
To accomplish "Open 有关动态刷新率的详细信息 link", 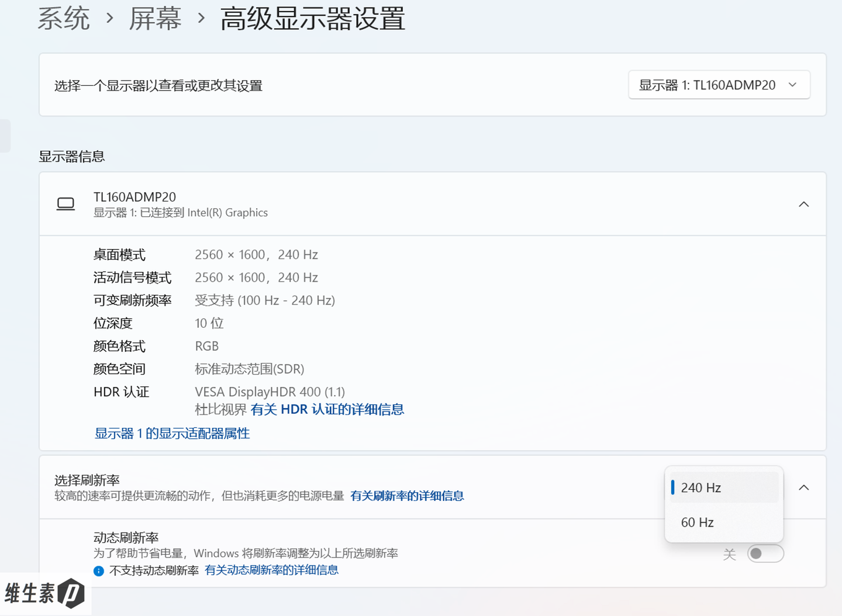I will point(271,570).
